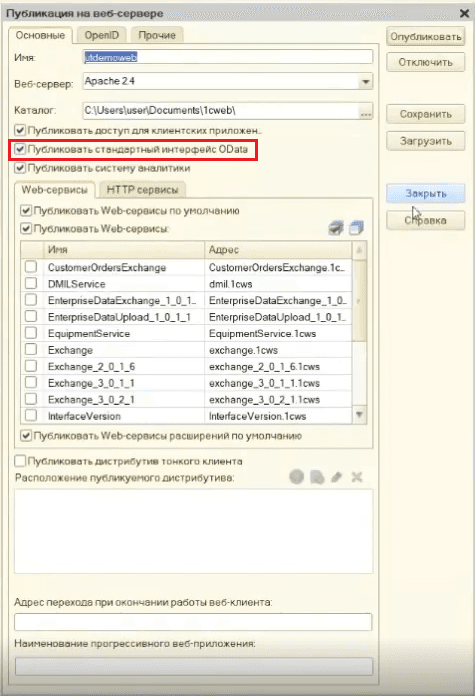Select the EnterpriseDataExchange_1_0_1 row name
Screen dimensions: 475x696
pyautogui.click(x=122, y=301)
